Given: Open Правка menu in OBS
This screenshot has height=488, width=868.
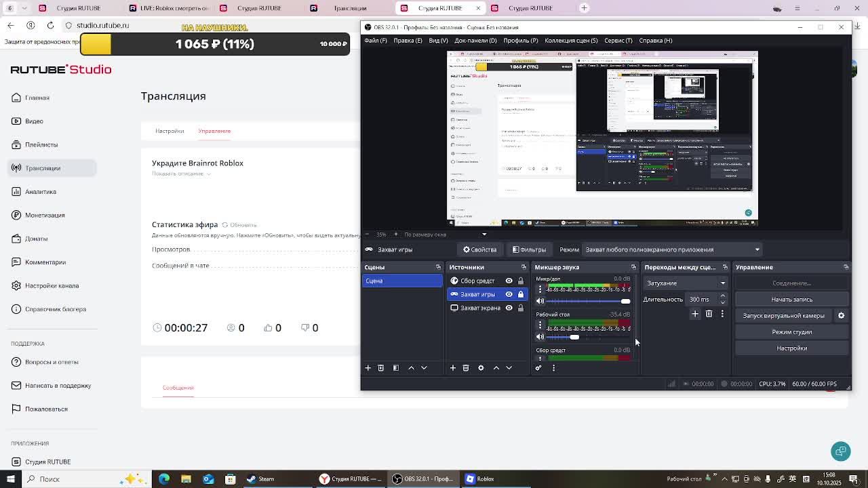Looking at the screenshot, I should [408, 41].
